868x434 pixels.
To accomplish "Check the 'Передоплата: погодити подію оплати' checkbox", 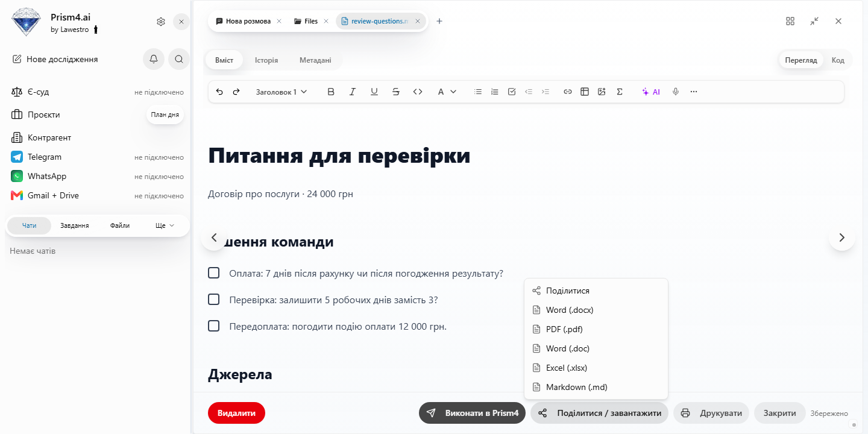I will pyautogui.click(x=213, y=326).
